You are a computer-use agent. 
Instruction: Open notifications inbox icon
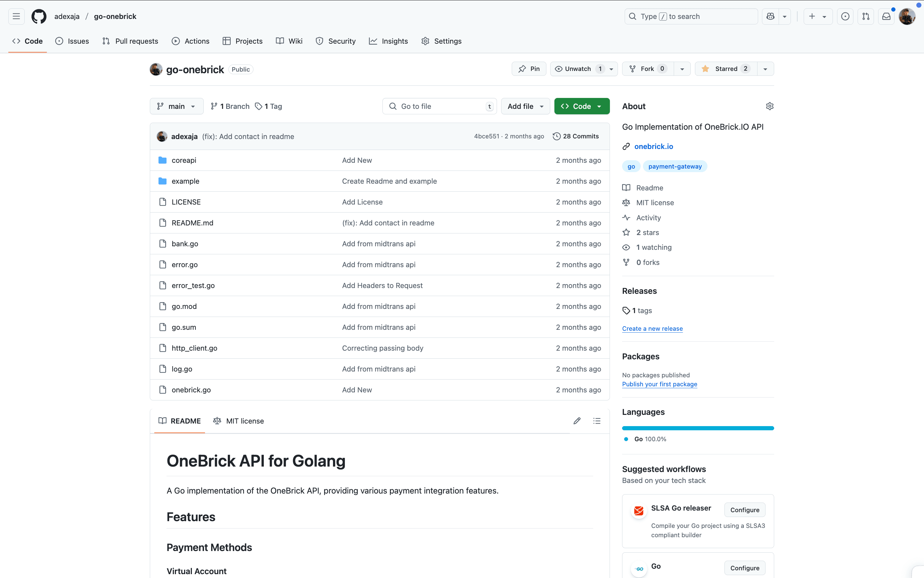point(886,16)
